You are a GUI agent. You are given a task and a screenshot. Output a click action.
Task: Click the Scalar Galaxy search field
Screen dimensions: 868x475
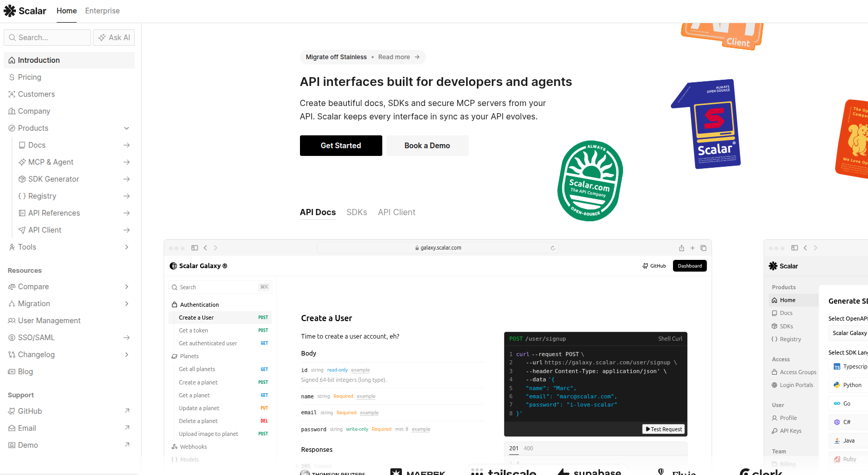(220, 287)
